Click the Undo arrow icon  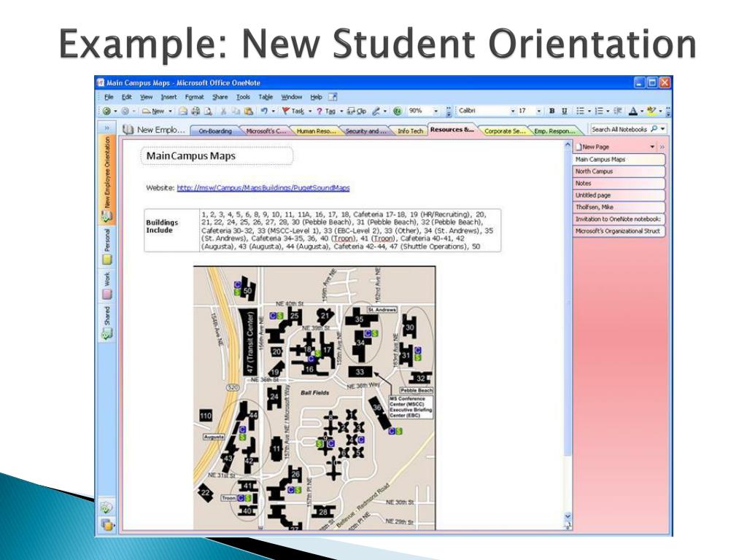264,111
